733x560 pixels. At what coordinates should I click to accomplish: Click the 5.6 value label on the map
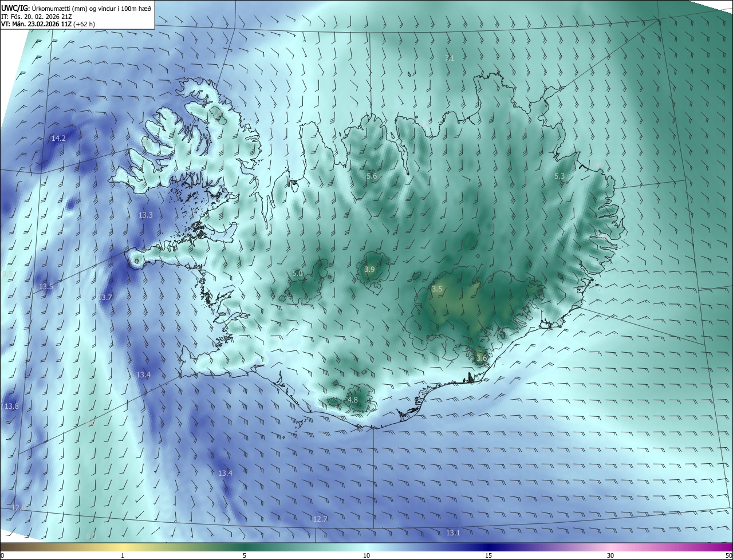pos(372,176)
